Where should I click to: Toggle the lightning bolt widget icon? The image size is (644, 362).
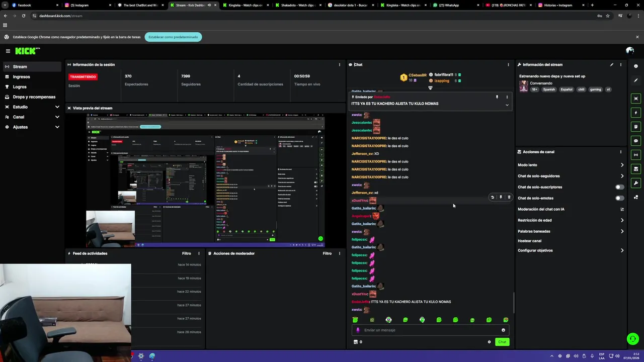click(636, 113)
